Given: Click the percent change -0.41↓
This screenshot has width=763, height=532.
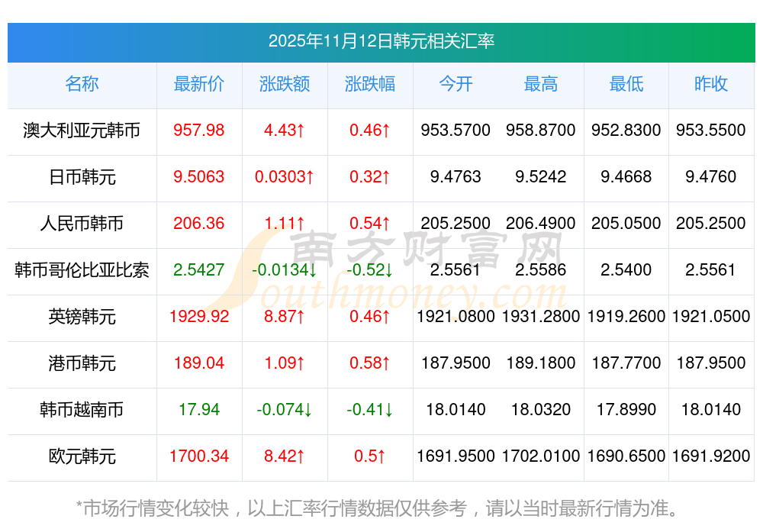Looking at the screenshot, I should pos(370,409).
